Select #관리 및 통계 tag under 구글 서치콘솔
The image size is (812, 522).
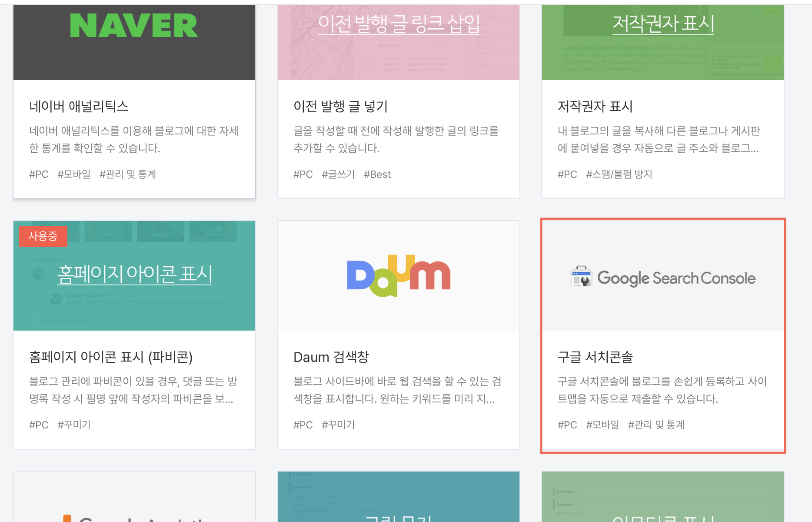pyautogui.click(x=656, y=425)
